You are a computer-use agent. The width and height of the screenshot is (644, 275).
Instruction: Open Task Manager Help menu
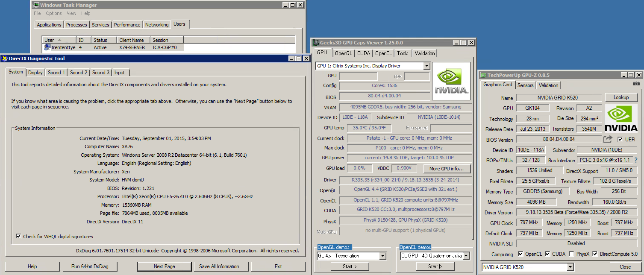click(86, 14)
